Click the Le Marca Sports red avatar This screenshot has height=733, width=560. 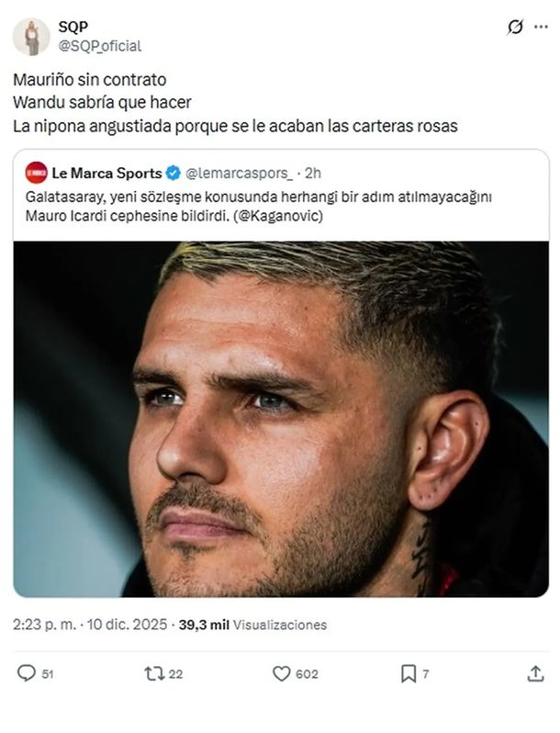tap(37, 173)
